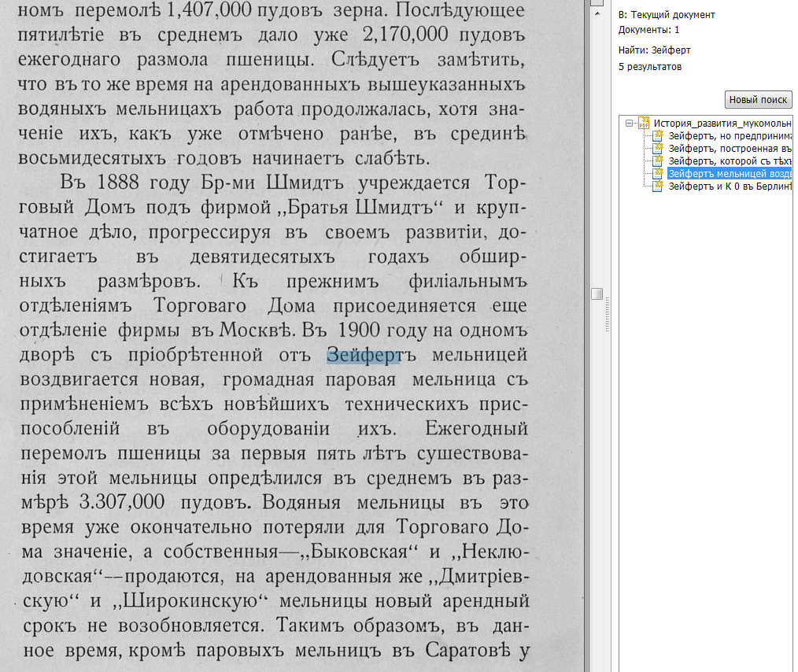Select result Зейфертъ и К 0 въ Берлинѣ

730,186
